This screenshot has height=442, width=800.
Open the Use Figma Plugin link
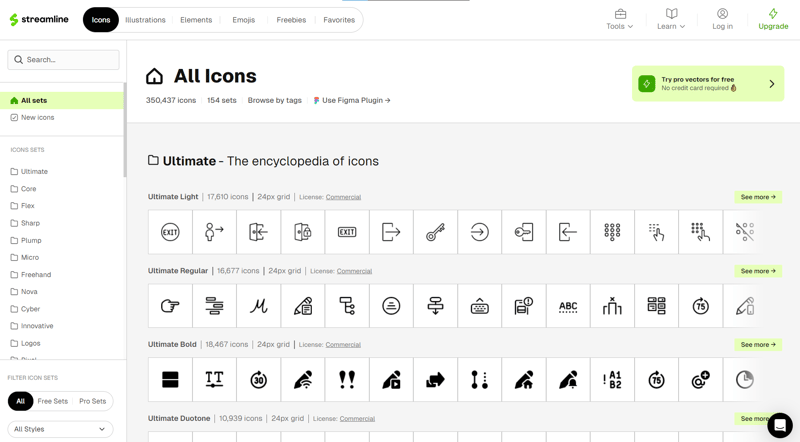[x=352, y=101]
